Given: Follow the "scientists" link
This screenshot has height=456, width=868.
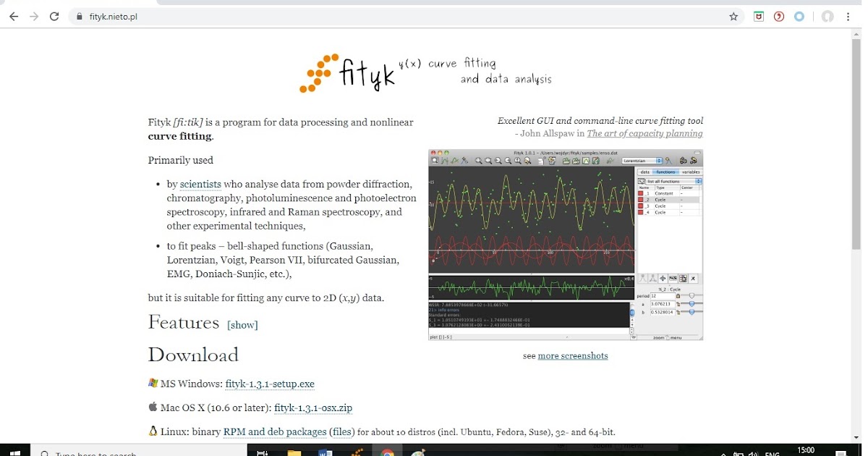Looking at the screenshot, I should tap(200, 185).
